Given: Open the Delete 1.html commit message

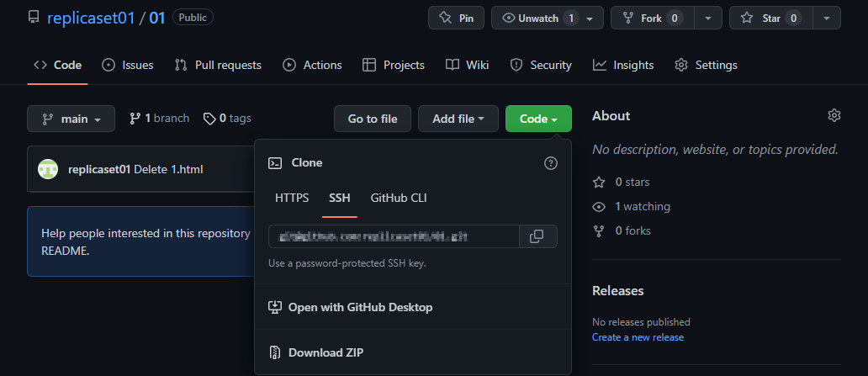Looking at the screenshot, I should 168,169.
